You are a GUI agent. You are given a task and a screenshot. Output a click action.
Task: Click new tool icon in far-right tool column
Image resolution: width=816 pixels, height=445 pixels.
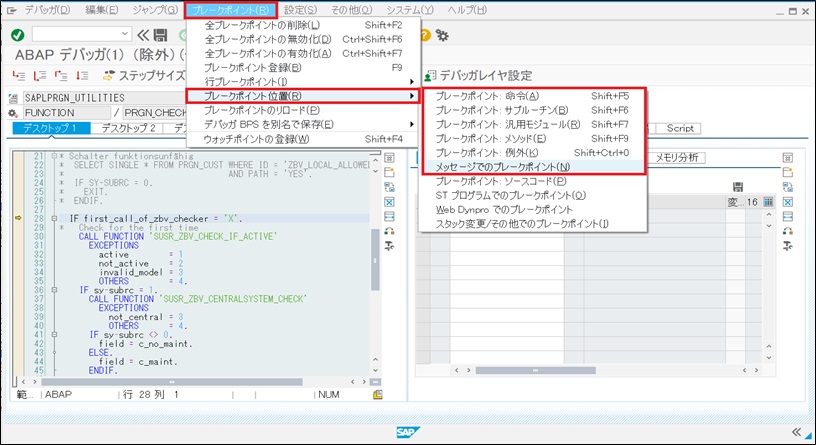pyautogui.click(x=787, y=172)
